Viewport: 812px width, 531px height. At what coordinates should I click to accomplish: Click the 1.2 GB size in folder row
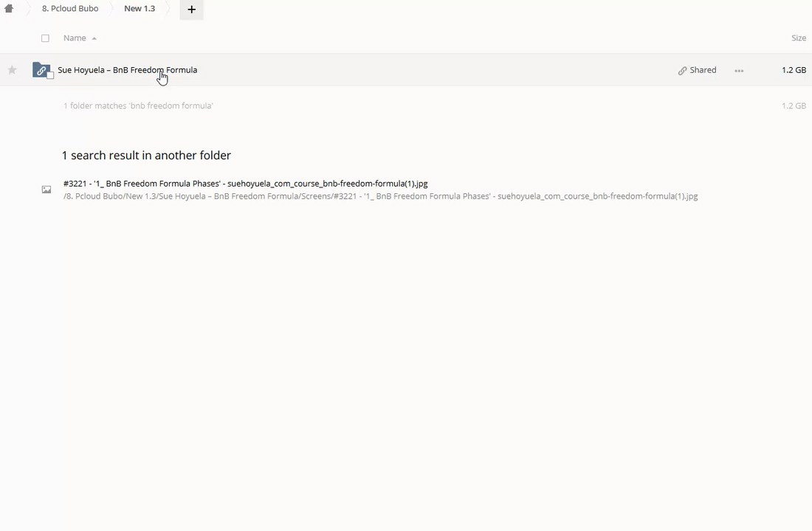pyautogui.click(x=794, y=70)
